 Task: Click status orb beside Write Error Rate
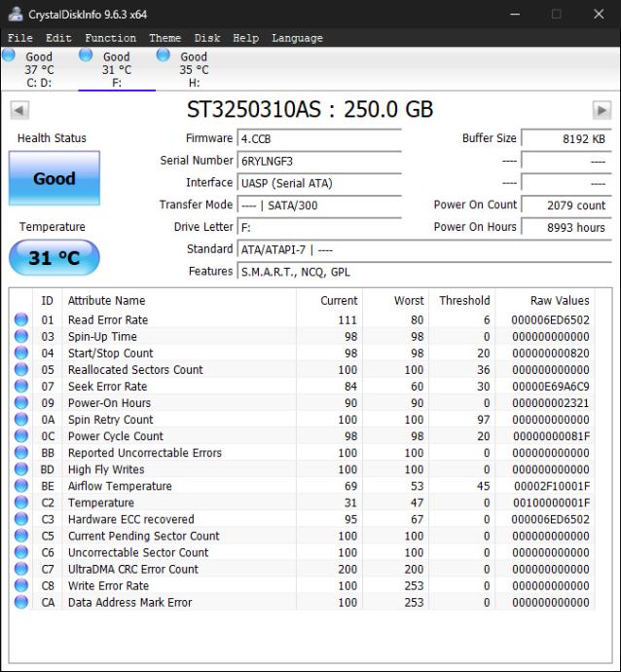(21, 585)
